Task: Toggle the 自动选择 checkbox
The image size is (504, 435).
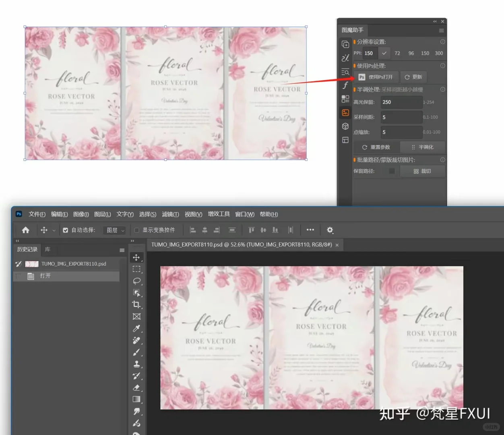Action: 65,230
